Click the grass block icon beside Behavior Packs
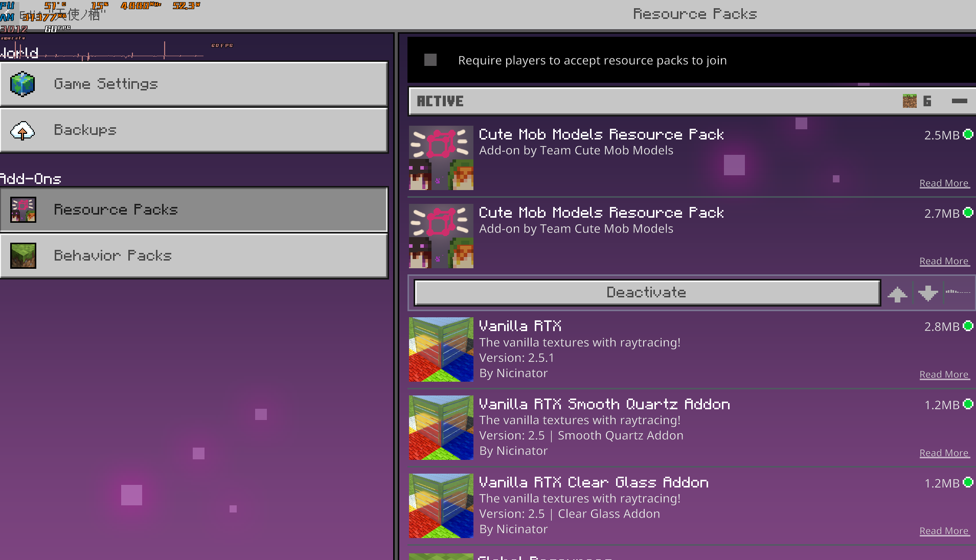976x560 pixels. pos(23,255)
